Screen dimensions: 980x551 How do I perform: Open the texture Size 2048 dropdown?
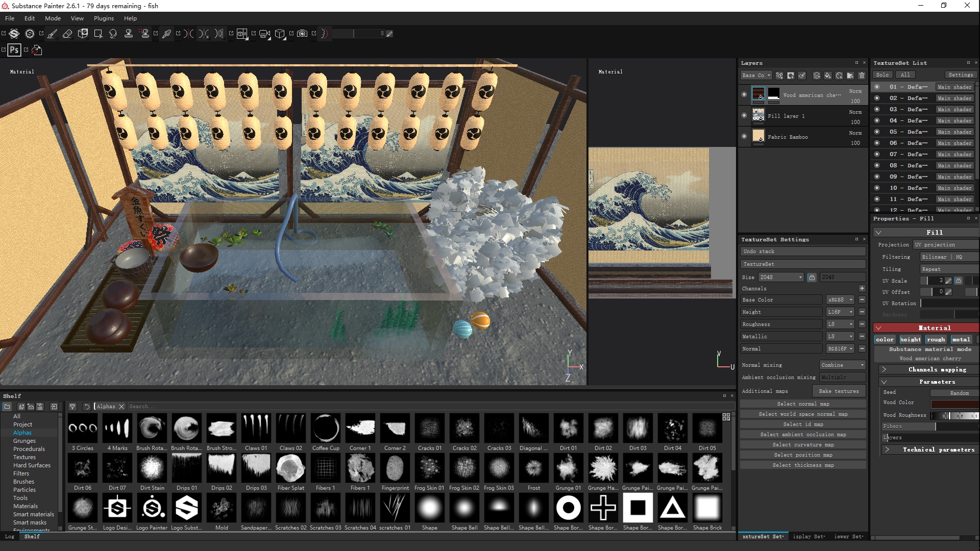[x=781, y=277]
